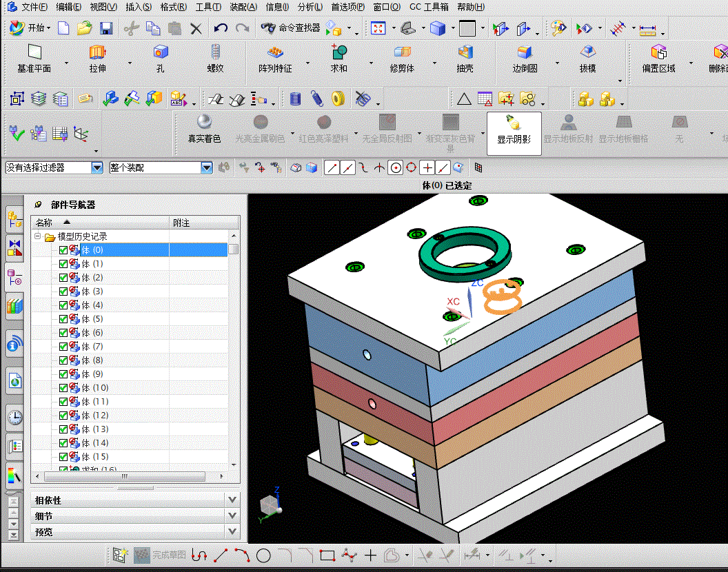This screenshot has height=572, width=728.
Task: Click the undo arrow icon
Action: pyautogui.click(x=221, y=28)
